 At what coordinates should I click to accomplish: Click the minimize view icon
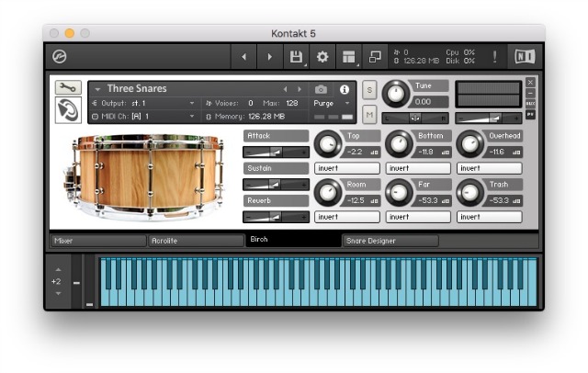point(375,57)
